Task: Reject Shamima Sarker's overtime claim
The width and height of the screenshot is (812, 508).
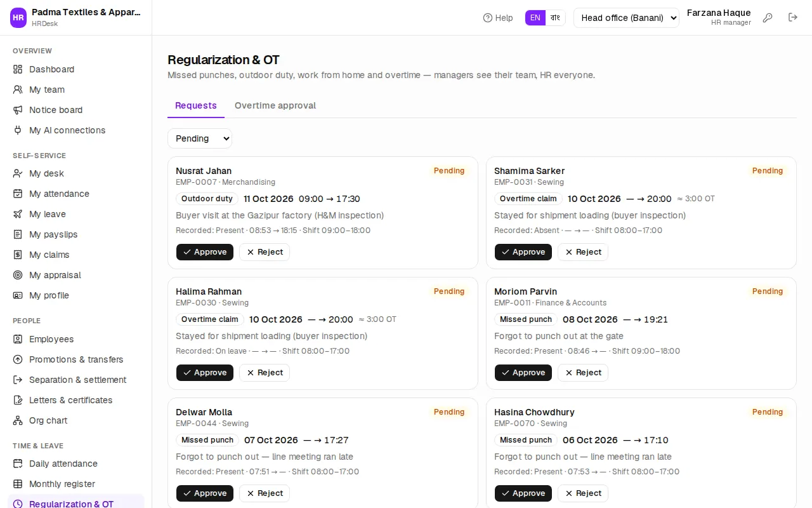Action: pos(583,252)
